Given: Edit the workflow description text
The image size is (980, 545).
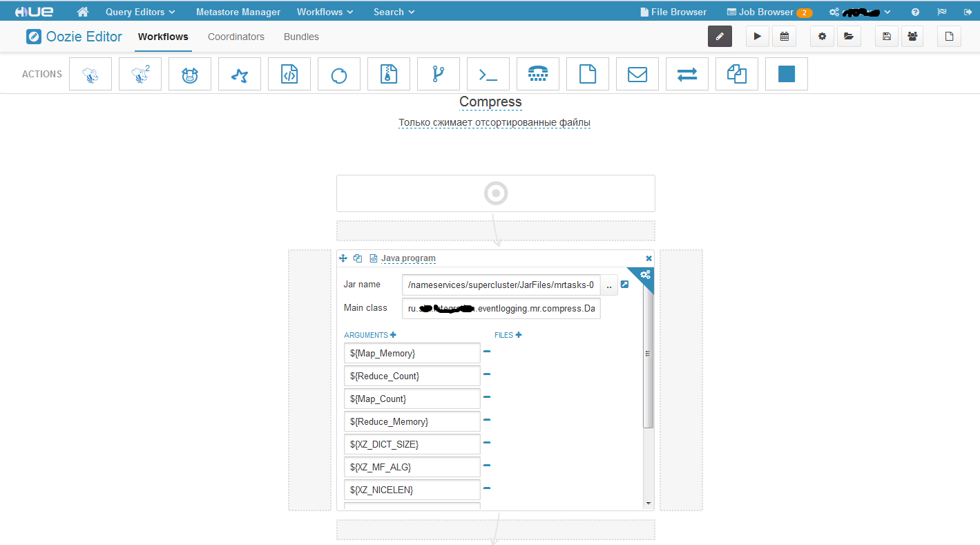Looking at the screenshot, I should tap(494, 123).
